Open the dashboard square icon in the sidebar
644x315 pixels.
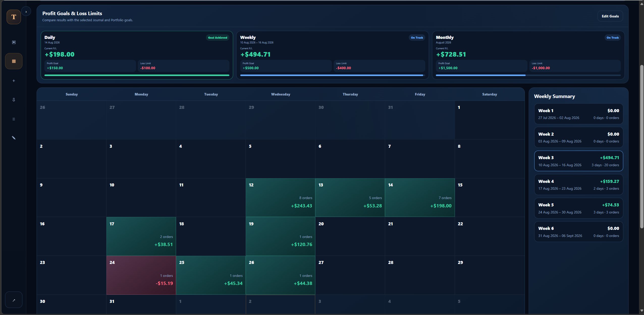coord(14,42)
